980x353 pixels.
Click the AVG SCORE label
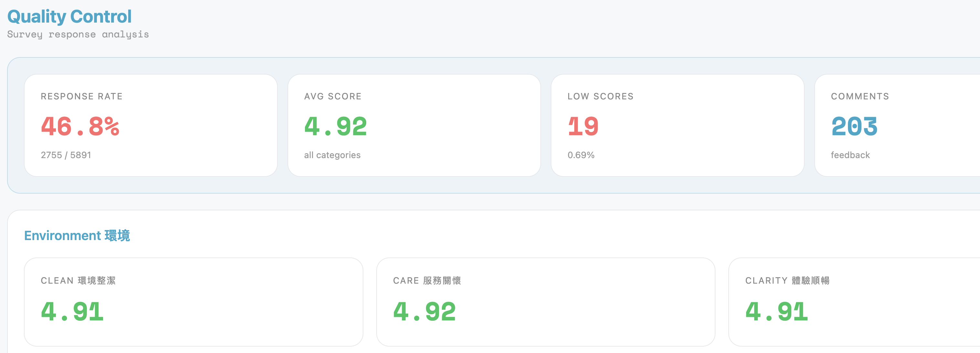tap(333, 96)
